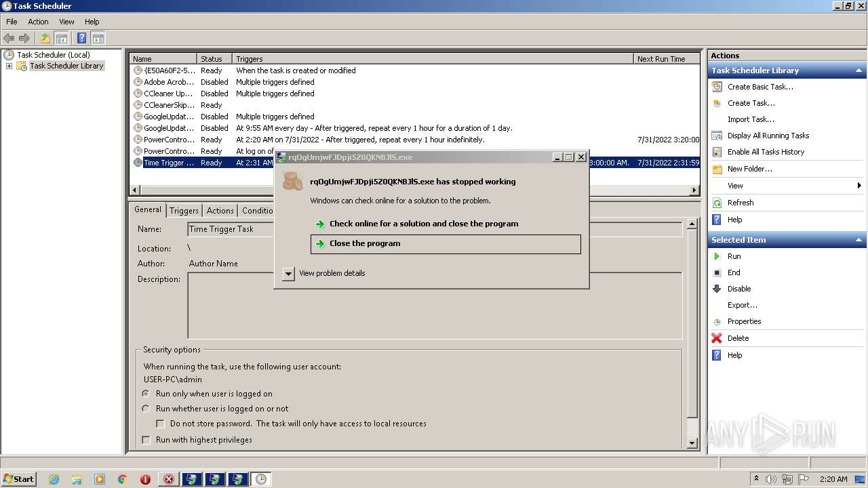Viewport: 868px width, 488px height.
Task: Sort tasks by Status column header
Action: (x=215, y=59)
